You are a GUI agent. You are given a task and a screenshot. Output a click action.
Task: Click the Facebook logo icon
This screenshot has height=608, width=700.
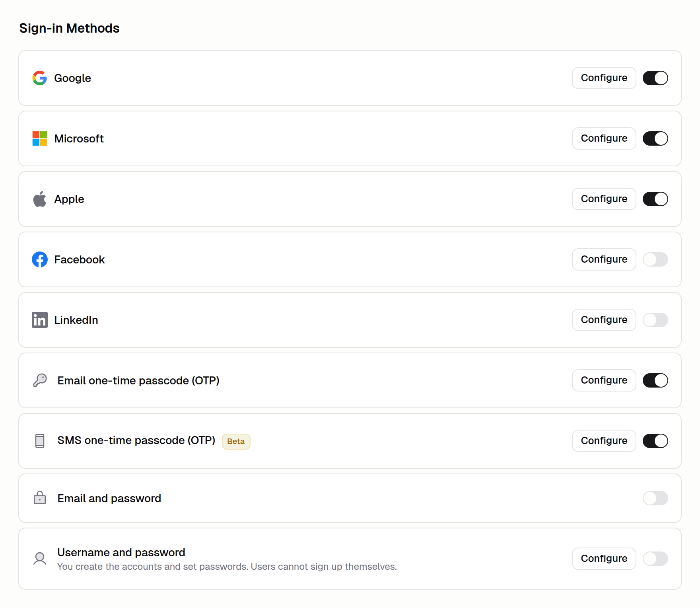pos(40,259)
